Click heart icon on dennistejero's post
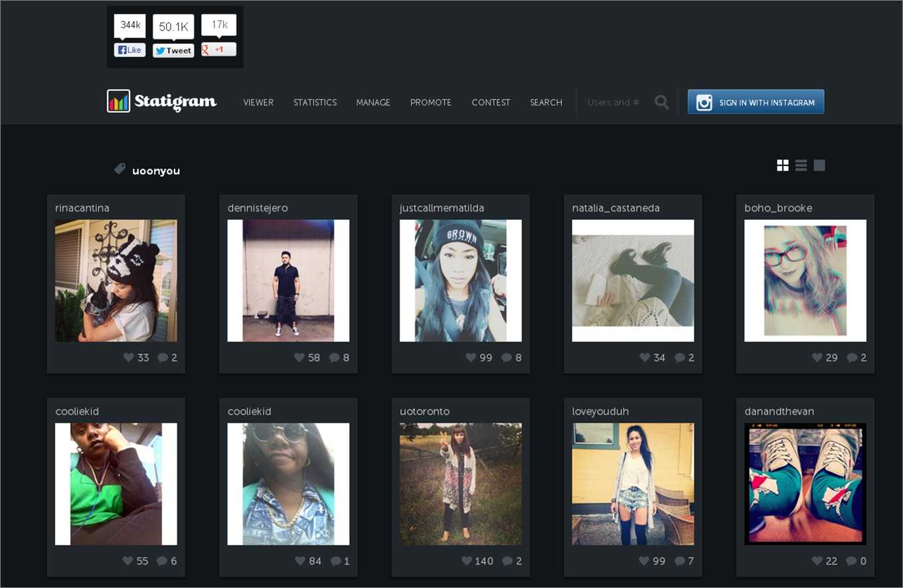This screenshot has width=903, height=588. coord(299,357)
